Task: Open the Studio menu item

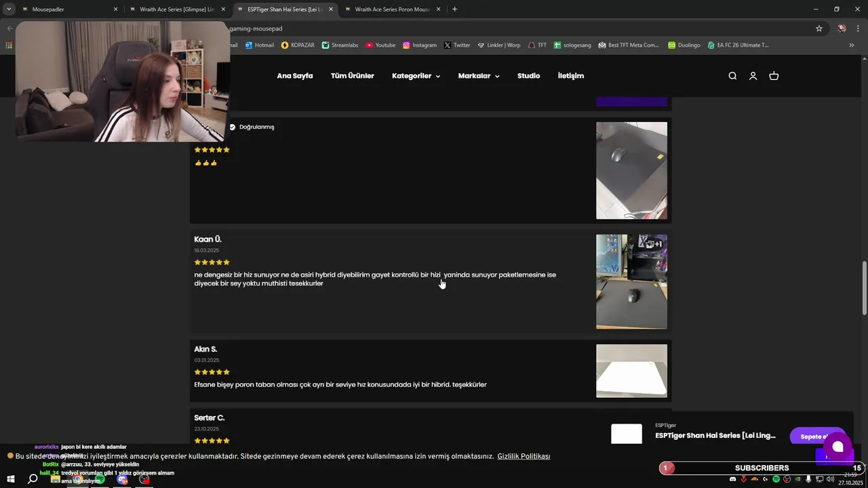Action: 529,76
